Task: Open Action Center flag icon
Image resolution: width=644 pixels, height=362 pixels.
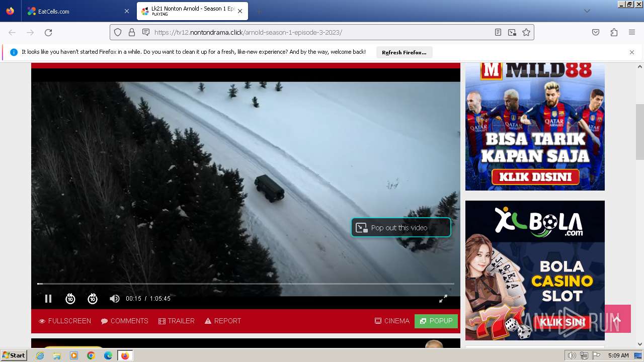Action: [x=596, y=355]
